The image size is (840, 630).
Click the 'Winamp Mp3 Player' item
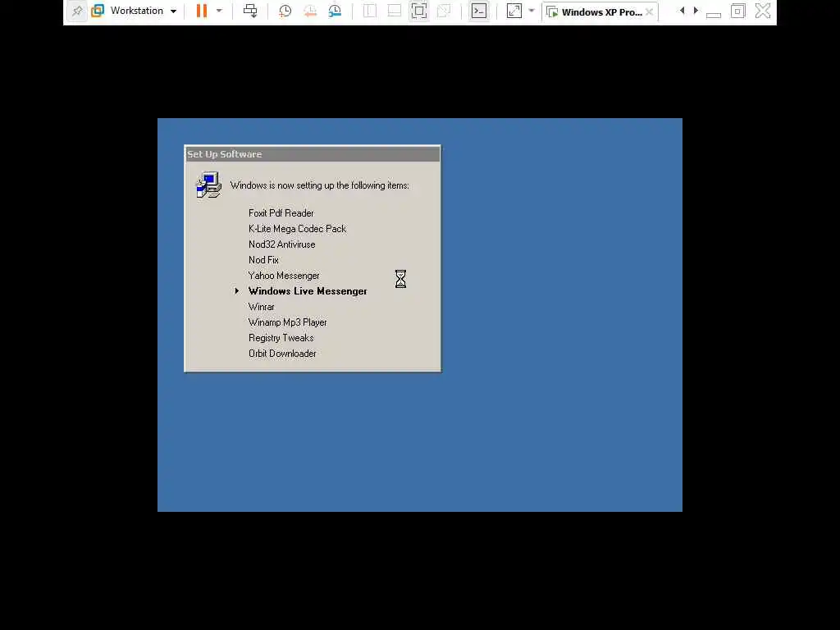288,322
